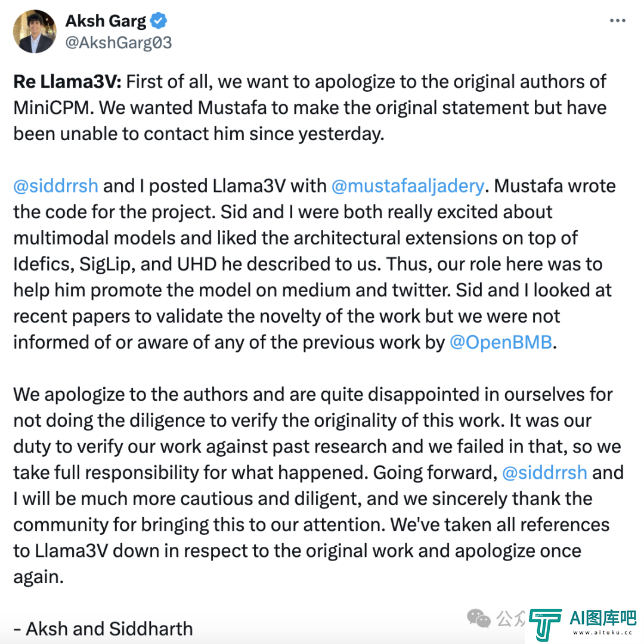Open the first @siddrrsh mention
The width and height of the screenshot is (644, 644).
click(x=56, y=186)
